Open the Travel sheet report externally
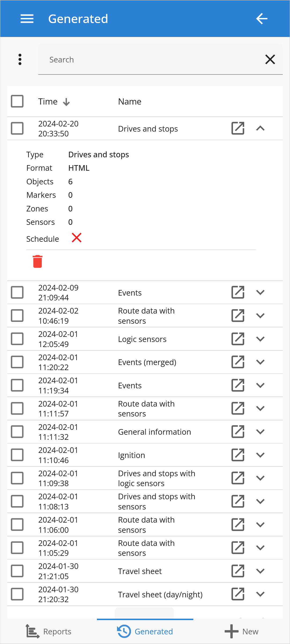Screen dimensions: 290x644 point(238,571)
